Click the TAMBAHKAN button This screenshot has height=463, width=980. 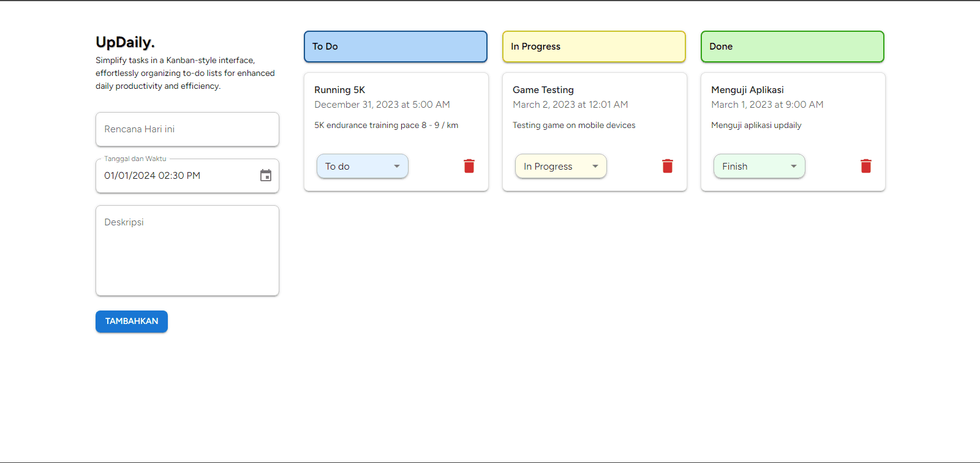pyautogui.click(x=132, y=322)
